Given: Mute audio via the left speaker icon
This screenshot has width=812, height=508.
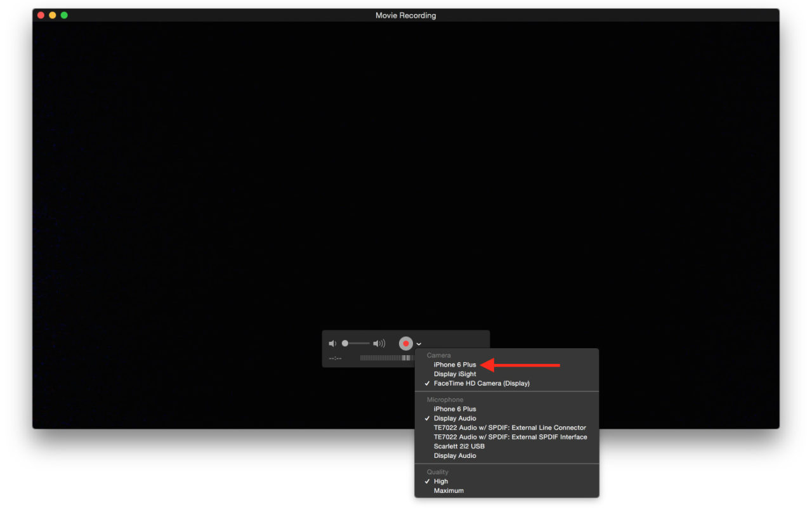Looking at the screenshot, I should 332,342.
